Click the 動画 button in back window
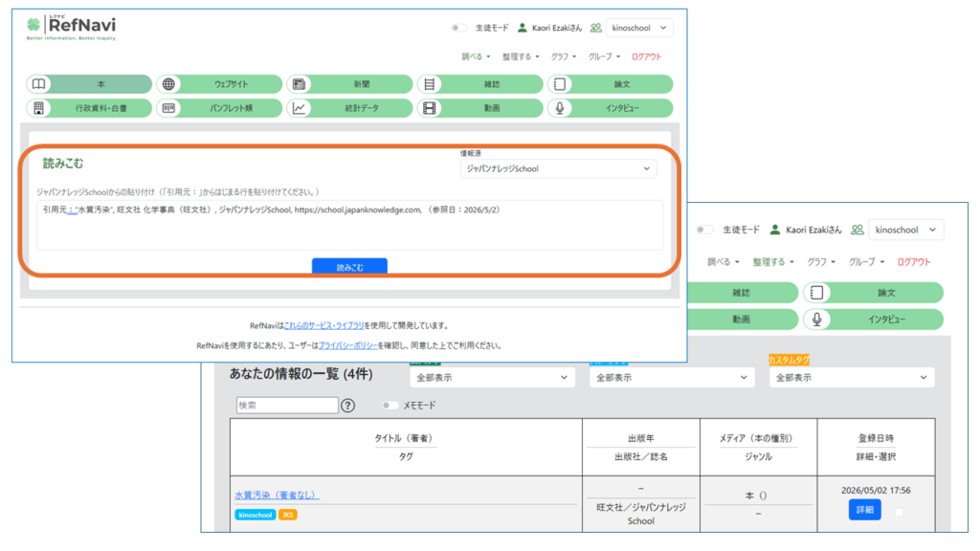980x551 pixels. coord(742,320)
